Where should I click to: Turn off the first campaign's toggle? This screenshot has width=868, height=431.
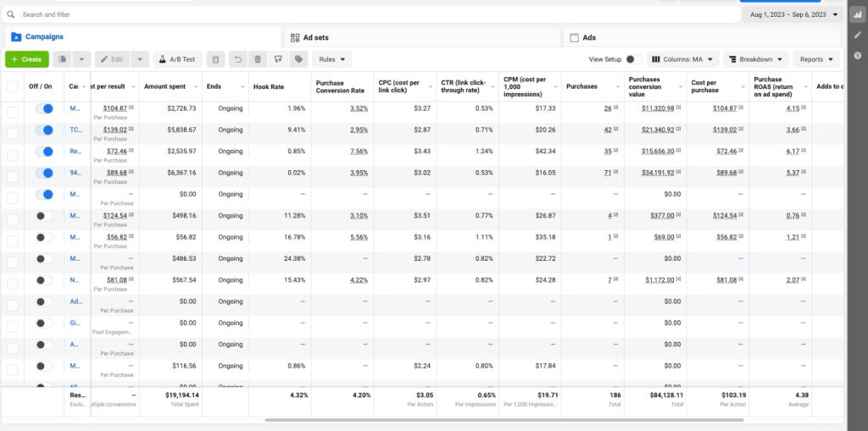pyautogui.click(x=43, y=109)
